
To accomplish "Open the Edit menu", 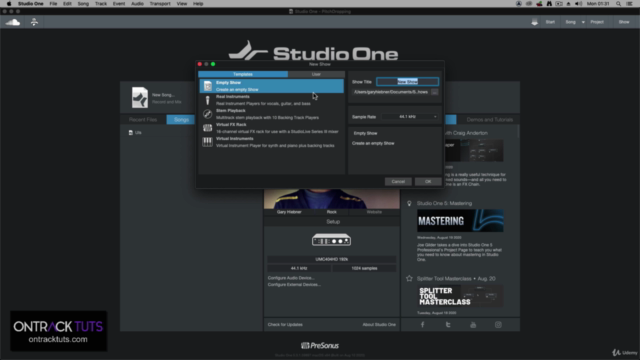I will tap(67, 4).
